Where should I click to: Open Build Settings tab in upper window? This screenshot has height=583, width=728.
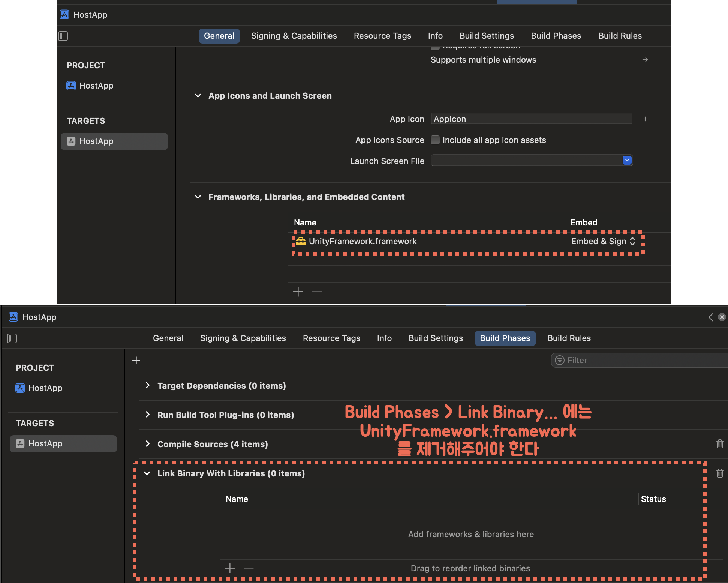pyautogui.click(x=487, y=36)
